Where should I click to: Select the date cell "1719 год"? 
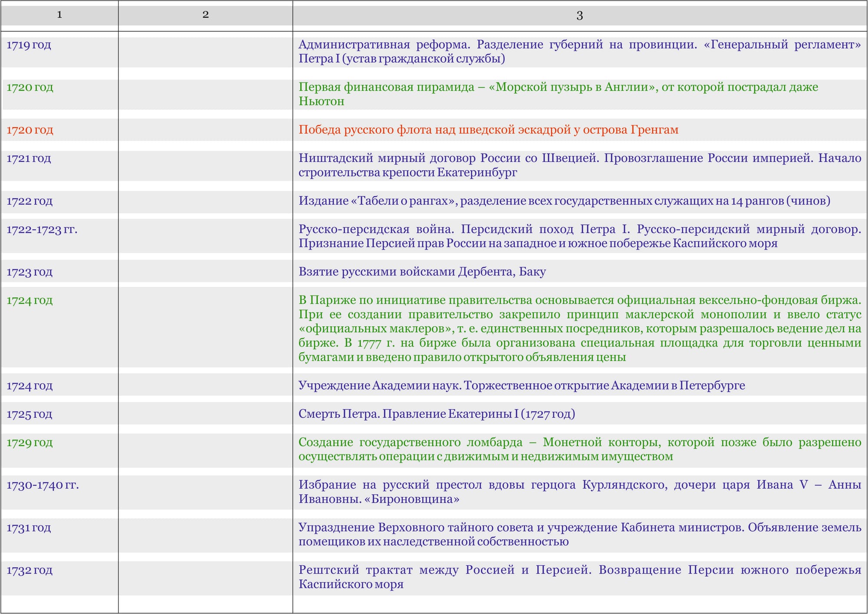click(29, 45)
